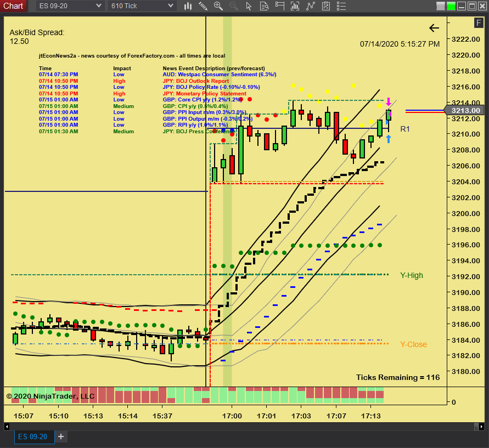This screenshot has width=489, height=448.
Task: Open the bar type chart style icon
Action: coord(188,6)
